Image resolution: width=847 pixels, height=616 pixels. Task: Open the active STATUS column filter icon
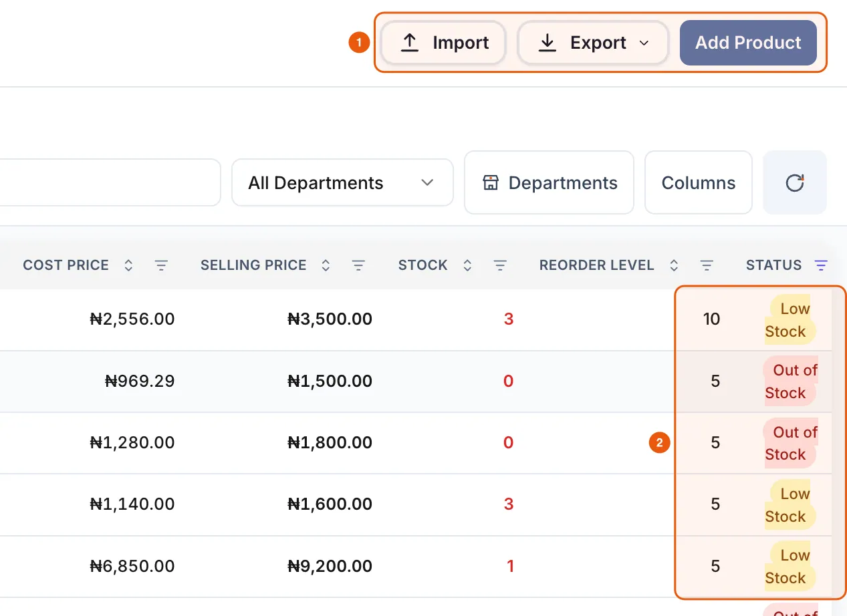pos(821,265)
